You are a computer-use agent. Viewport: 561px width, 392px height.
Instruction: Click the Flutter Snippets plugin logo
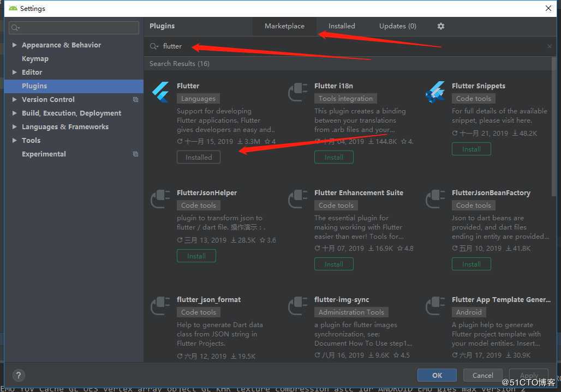tap(435, 92)
